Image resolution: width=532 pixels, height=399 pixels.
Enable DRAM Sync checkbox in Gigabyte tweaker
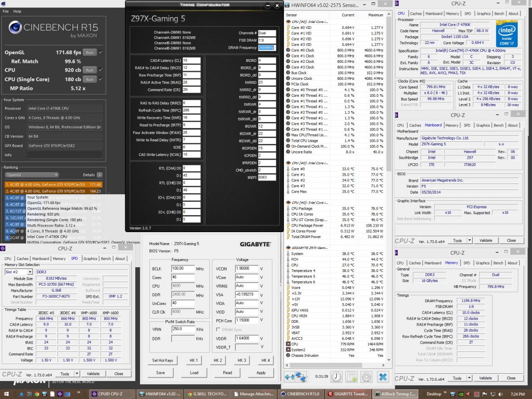(218, 330)
